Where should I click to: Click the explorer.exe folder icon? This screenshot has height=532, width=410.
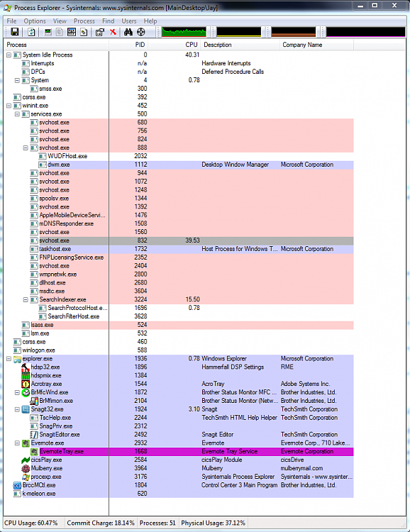click(17, 359)
